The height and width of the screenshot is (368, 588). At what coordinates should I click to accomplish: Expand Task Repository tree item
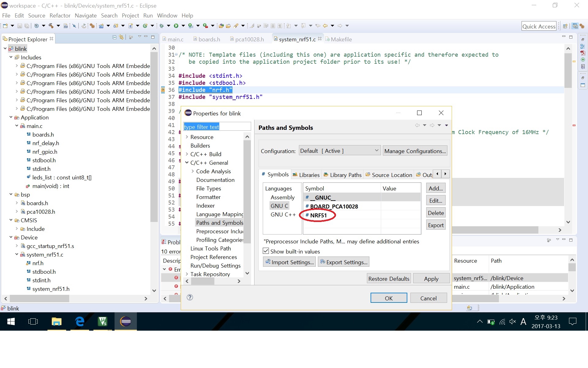(x=187, y=274)
